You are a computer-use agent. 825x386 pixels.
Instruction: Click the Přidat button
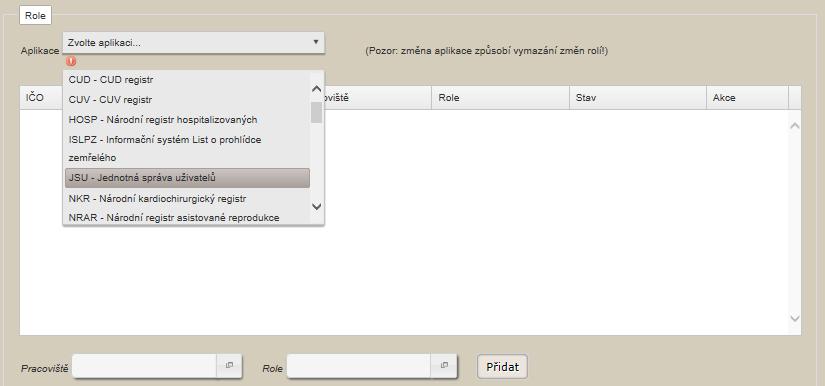point(502,367)
